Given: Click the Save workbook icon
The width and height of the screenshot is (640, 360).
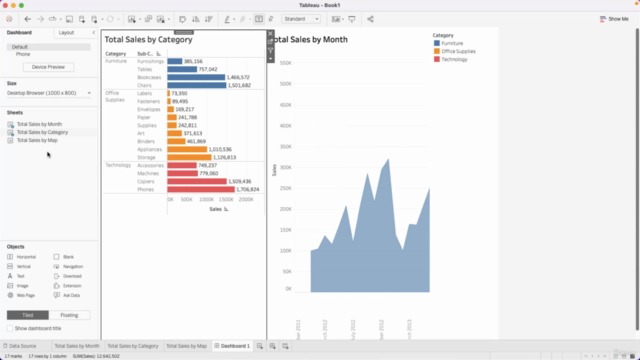Looking at the screenshot, I should pyautogui.click(x=69, y=19).
